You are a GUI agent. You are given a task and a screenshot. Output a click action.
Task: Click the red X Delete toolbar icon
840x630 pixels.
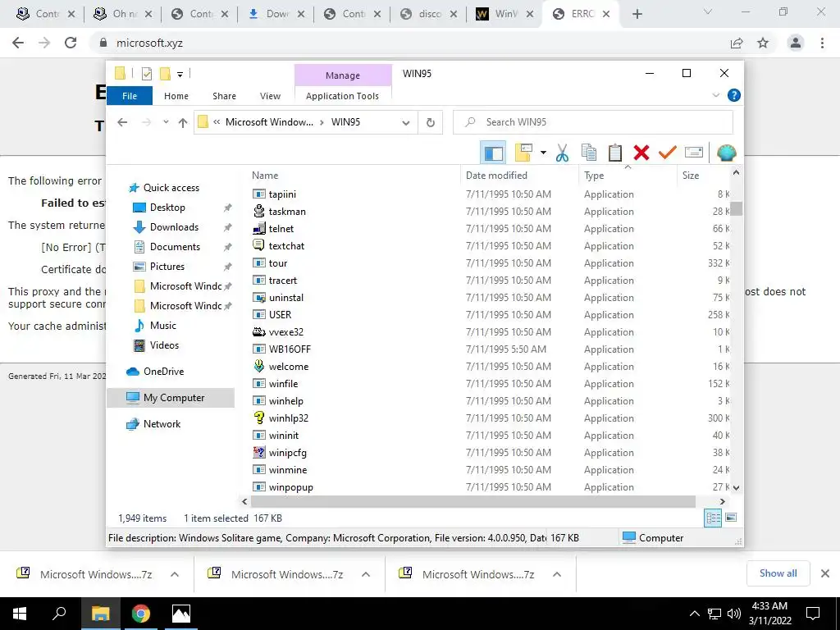click(641, 153)
